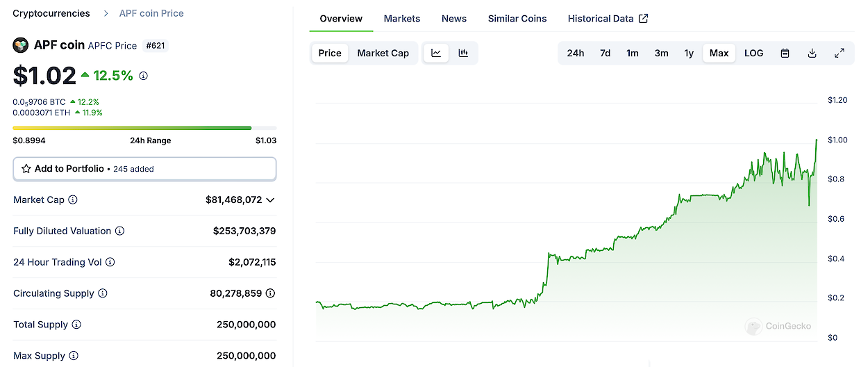
Task: Click the 0.0003071 ETH price text
Action: [41, 112]
